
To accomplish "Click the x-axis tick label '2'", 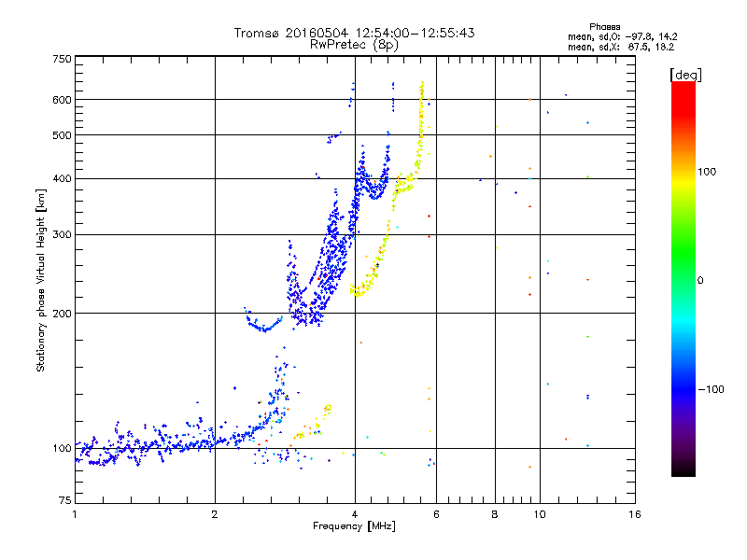I will point(215,514).
